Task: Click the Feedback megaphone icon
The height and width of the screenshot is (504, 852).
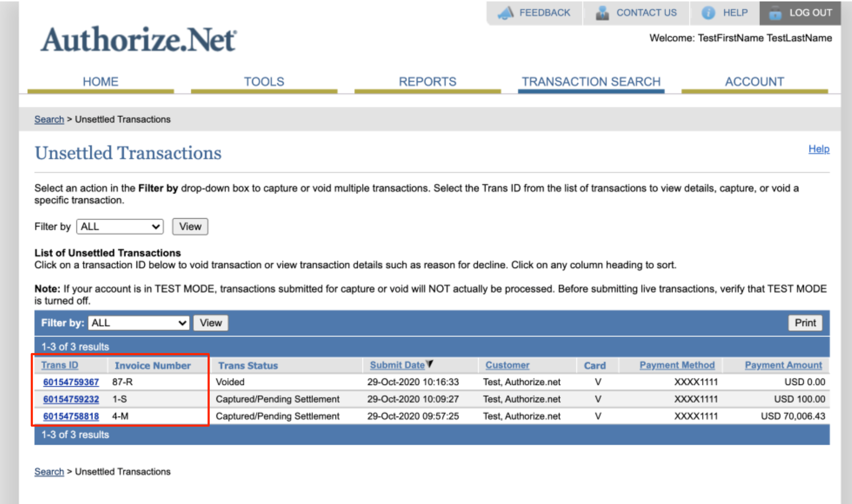Action: tap(505, 13)
